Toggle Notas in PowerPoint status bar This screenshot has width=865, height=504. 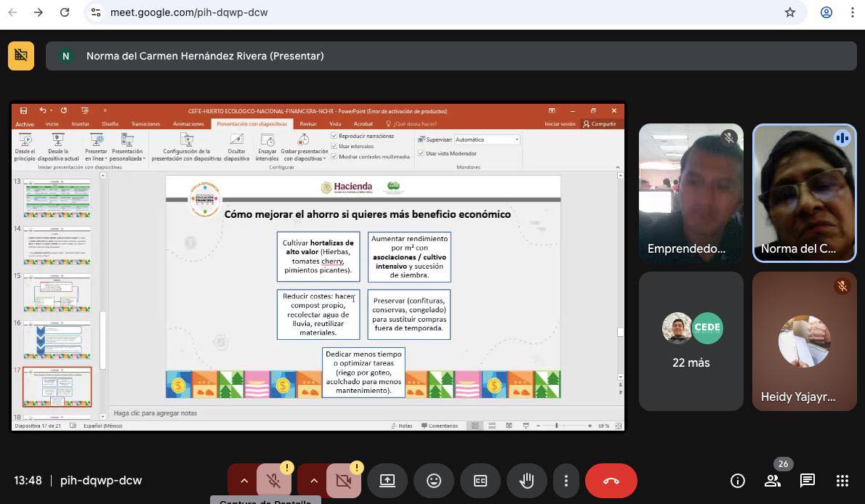tap(401, 426)
